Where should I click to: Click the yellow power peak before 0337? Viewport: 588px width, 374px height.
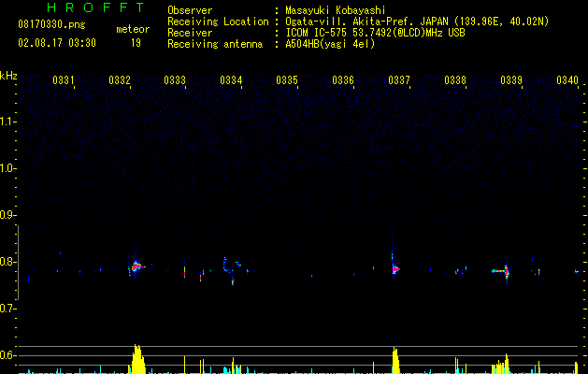pyautogui.click(x=395, y=360)
